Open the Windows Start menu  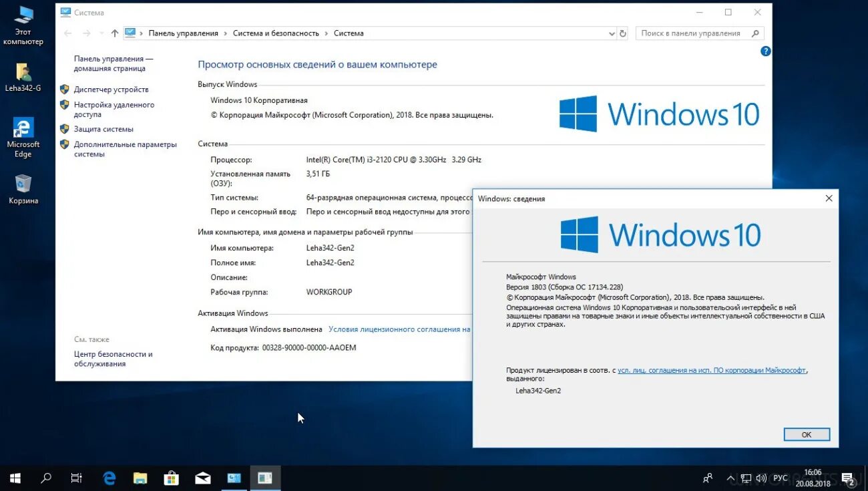15,478
